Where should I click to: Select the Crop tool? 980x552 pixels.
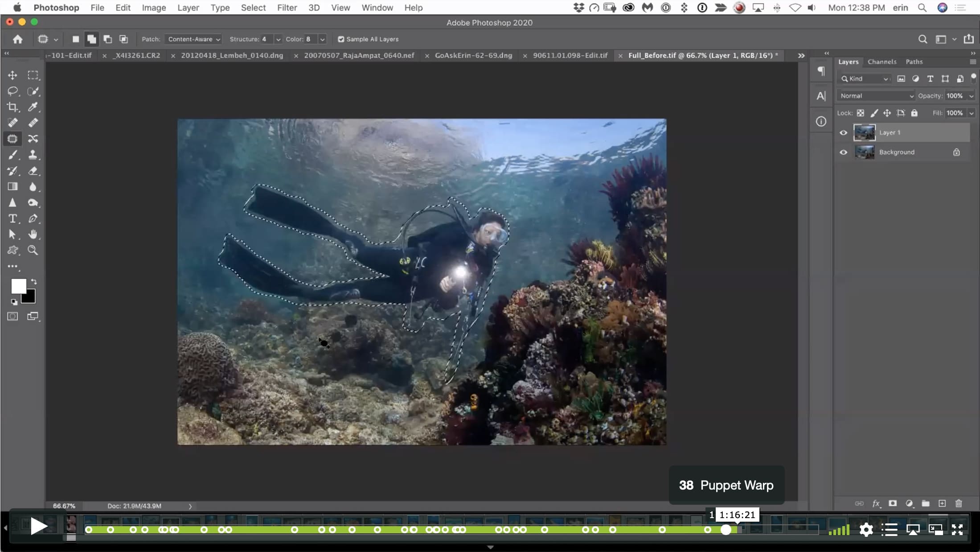[12, 107]
